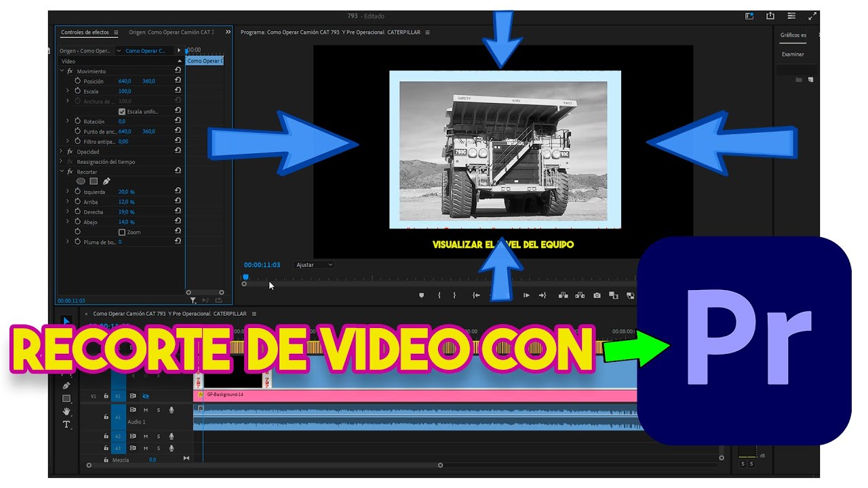Enable the Zoom checkbox under Recortar

(x=122, y=232)
